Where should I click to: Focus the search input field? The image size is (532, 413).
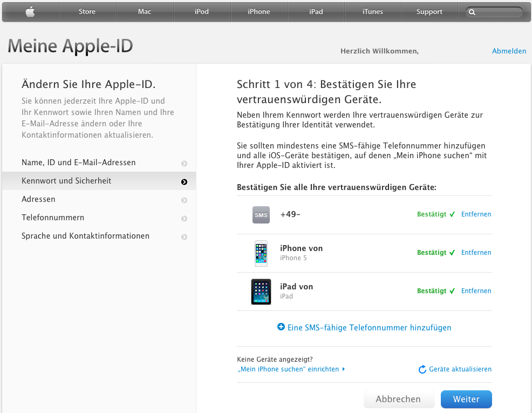(x=494, y=12)
